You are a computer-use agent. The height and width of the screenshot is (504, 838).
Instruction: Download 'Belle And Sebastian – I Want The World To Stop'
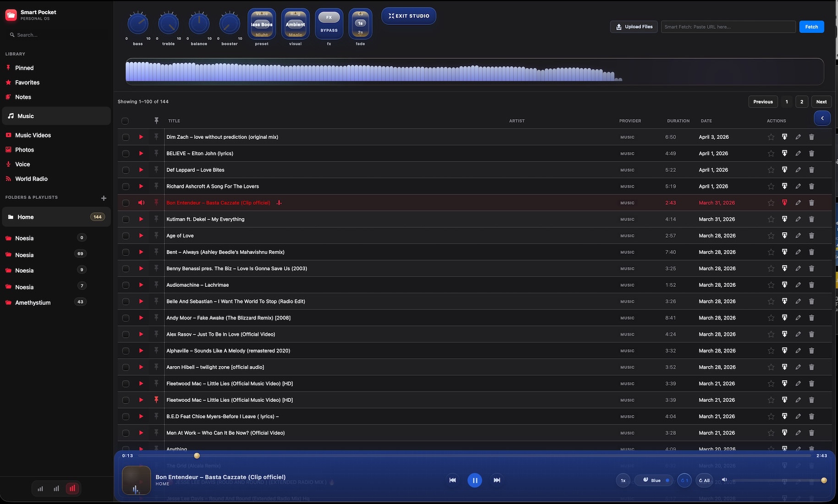tap(784, 301)
